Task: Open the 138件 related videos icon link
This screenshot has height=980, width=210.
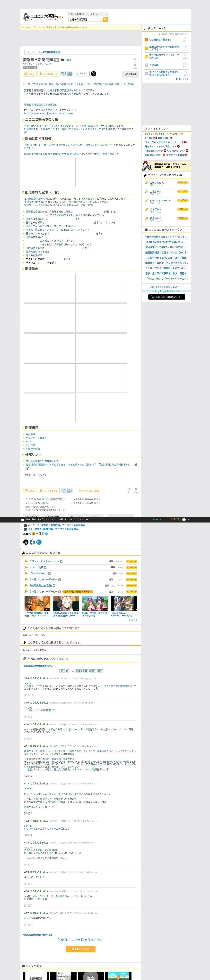Action: [66, 60]
